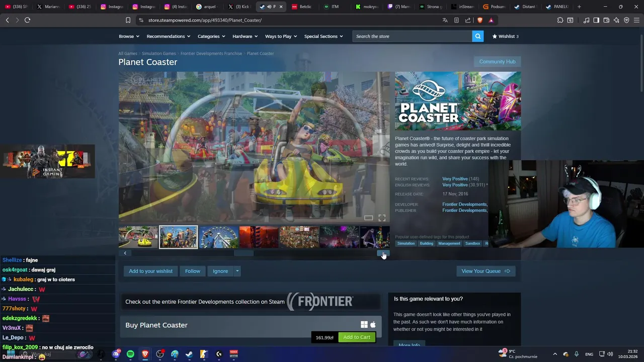Switch to the ITM browser tab

(x=334, y=7)
